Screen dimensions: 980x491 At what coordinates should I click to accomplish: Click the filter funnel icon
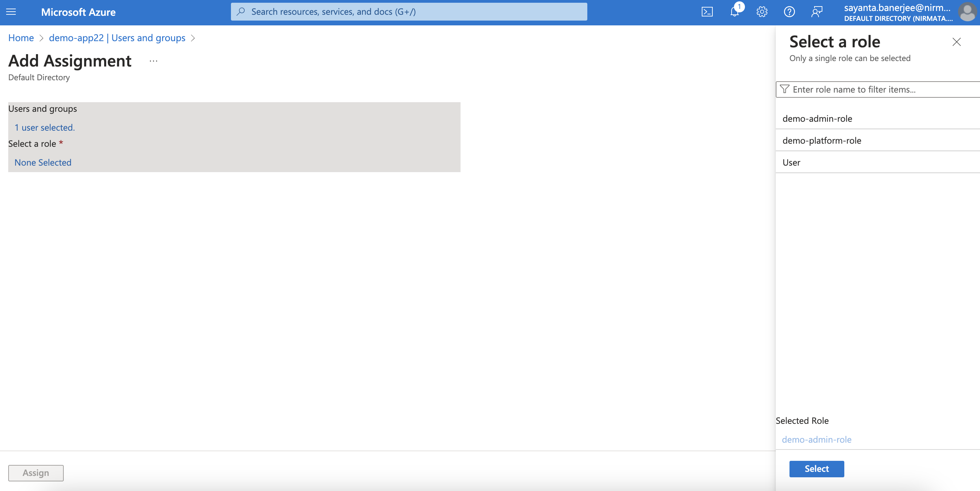point(784,89)
